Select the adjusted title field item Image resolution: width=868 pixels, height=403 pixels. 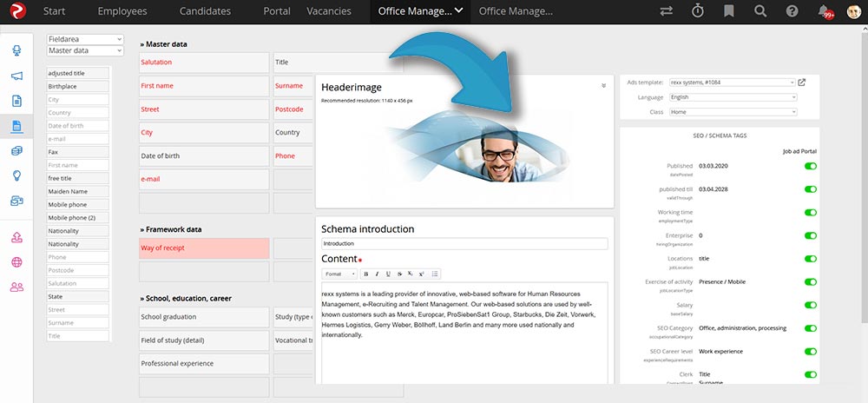pos(77,73)
